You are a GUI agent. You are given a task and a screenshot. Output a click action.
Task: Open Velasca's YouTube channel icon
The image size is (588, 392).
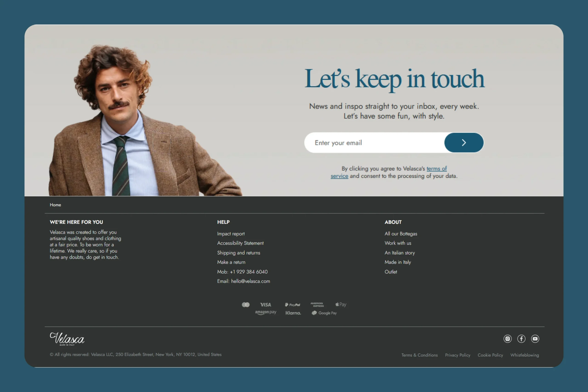[535, 339]
